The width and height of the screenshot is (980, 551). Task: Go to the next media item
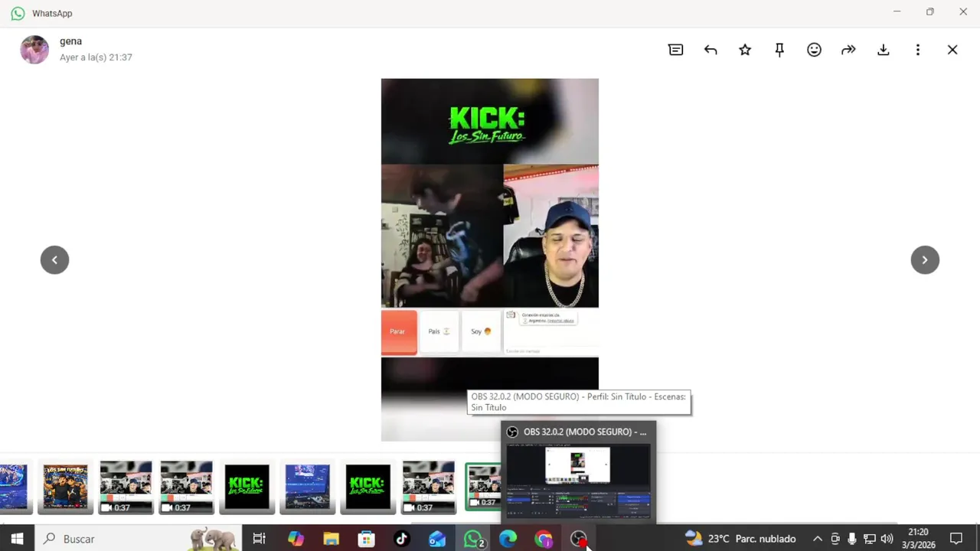point(925,260)
